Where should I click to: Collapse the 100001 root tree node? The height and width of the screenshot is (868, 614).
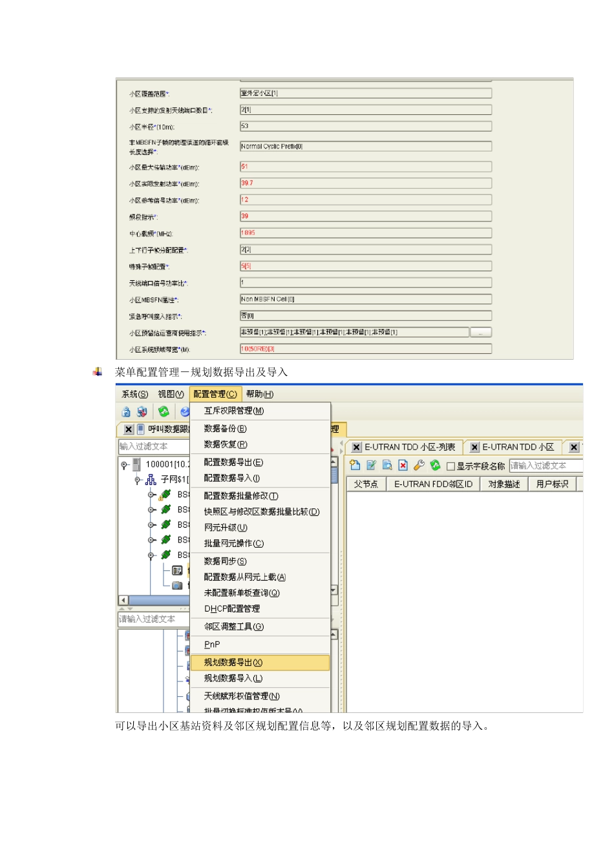coord(123,464)
